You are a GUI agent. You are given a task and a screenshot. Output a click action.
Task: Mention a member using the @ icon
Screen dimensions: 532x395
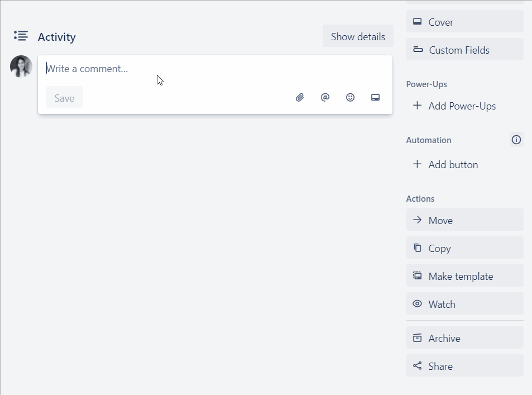pos(325,97)
